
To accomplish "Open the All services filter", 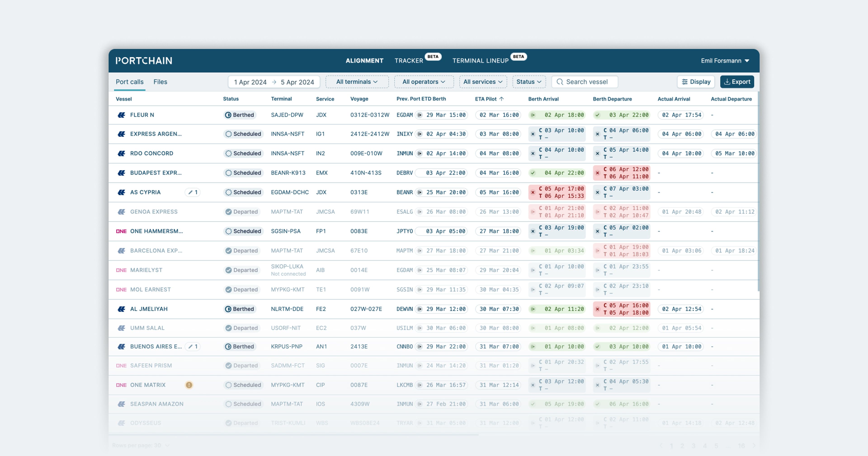I will pos(483,82).
